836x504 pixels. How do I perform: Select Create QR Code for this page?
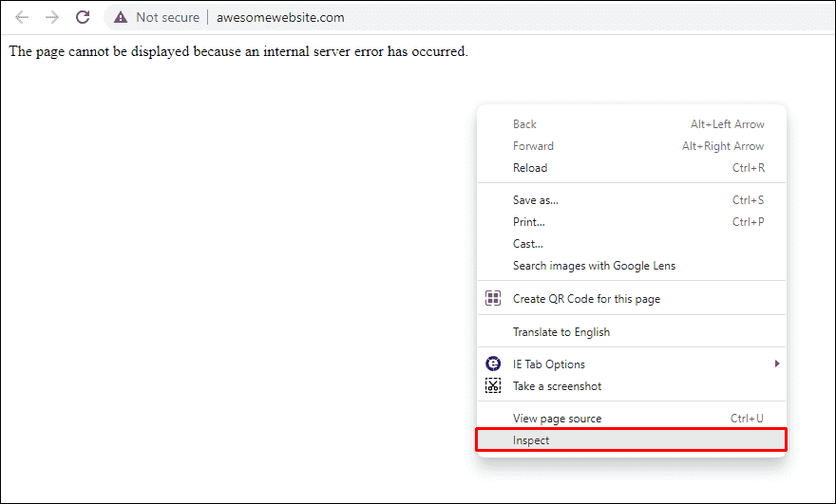click(632, 299)
